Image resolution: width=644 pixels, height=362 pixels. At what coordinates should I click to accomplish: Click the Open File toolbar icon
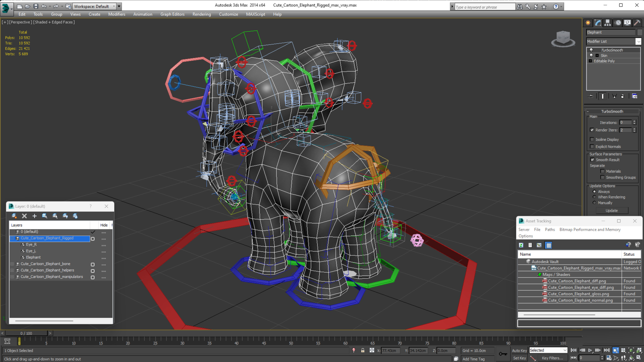28,6
